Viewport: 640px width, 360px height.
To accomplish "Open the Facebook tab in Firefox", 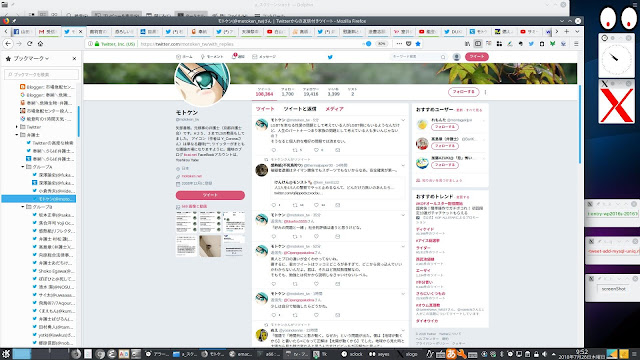I will pyautogui.click(x=22, y=31).
